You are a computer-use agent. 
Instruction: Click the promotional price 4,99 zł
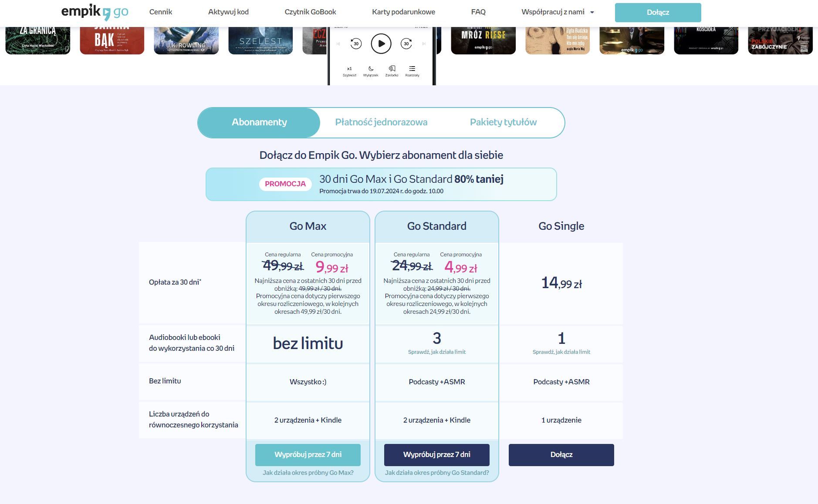tap(461, 267)
